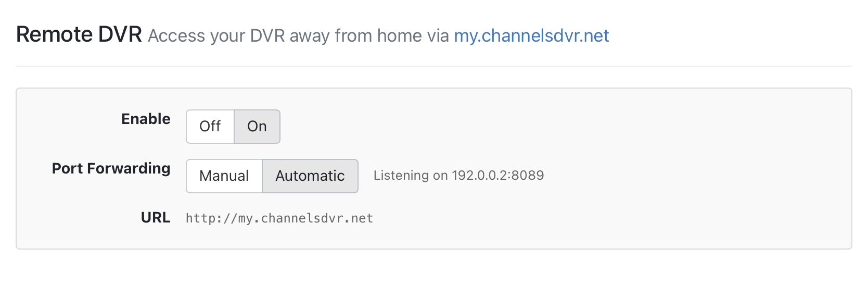
Task: Select Automatic port forwarding
Action: (x=310, y=176)
